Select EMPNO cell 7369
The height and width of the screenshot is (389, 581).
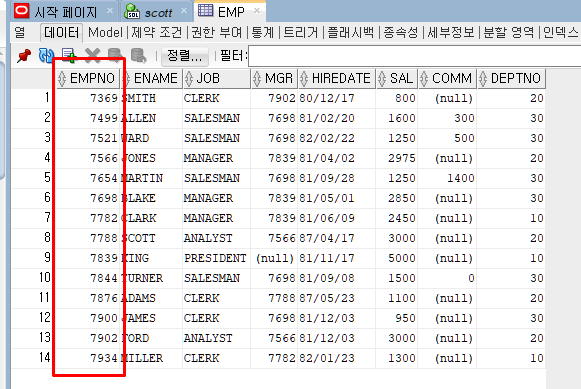pos(88,98)
